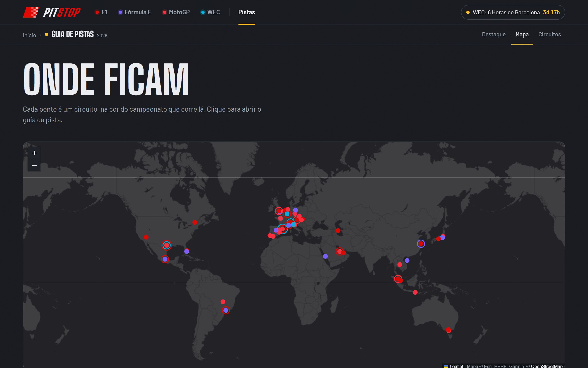Open the F1 championship link
This screenshot has width=588, height=368.
(101, 12)
